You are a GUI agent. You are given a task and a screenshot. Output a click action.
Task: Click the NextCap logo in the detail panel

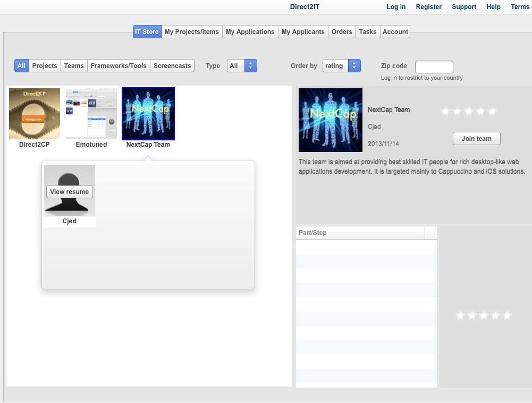(330, 120)
